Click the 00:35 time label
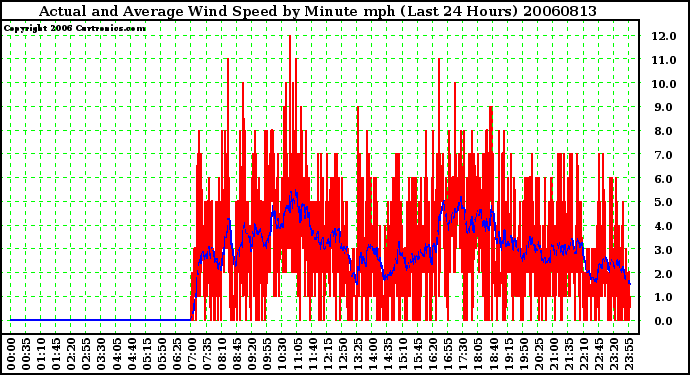 tap(26, 354)
